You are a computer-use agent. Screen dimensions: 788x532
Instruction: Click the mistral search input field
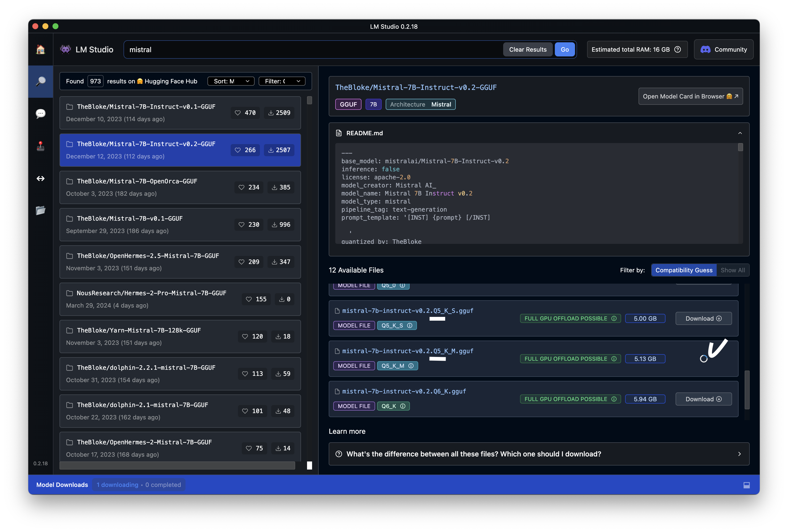click(312, 49)
